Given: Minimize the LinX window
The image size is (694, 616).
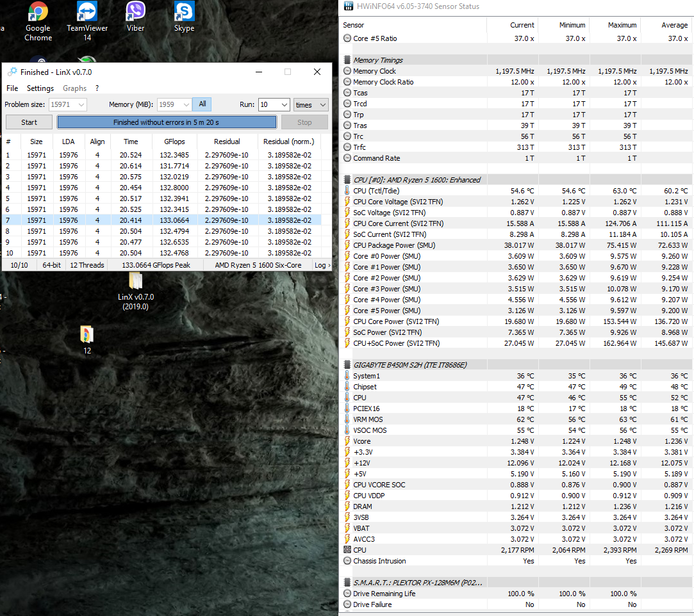Looking at the screenshot, I should coord(259,72).
